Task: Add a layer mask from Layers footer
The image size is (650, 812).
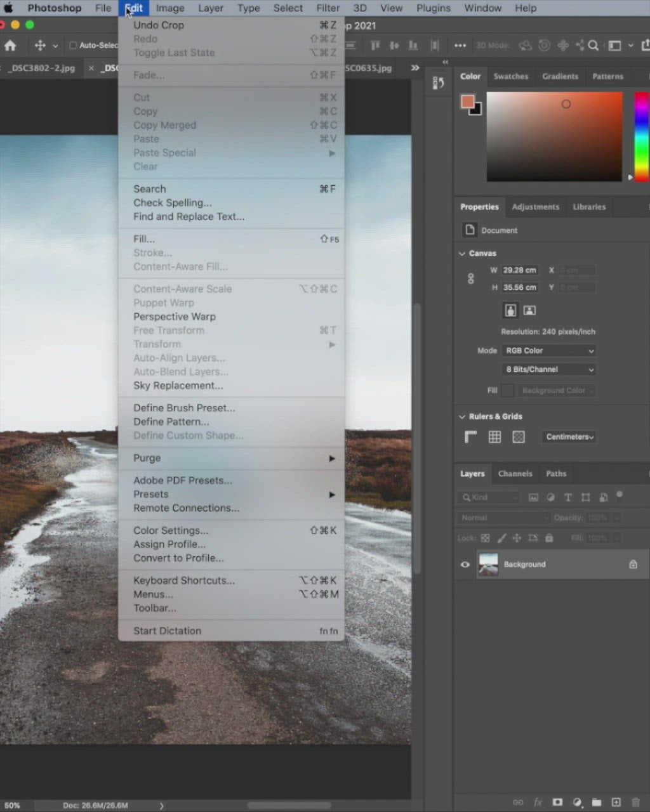Action: 557,802
